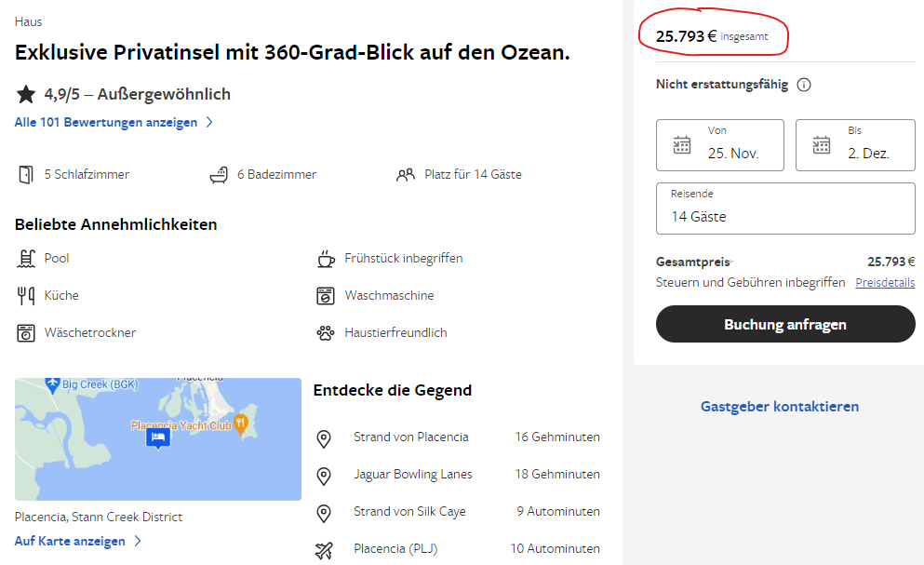Image resolution: width=924 pixels, height=565 pixels.
Task: Expand the Auf Karte anzeigen chevron
Action: (x=138, y=541)
